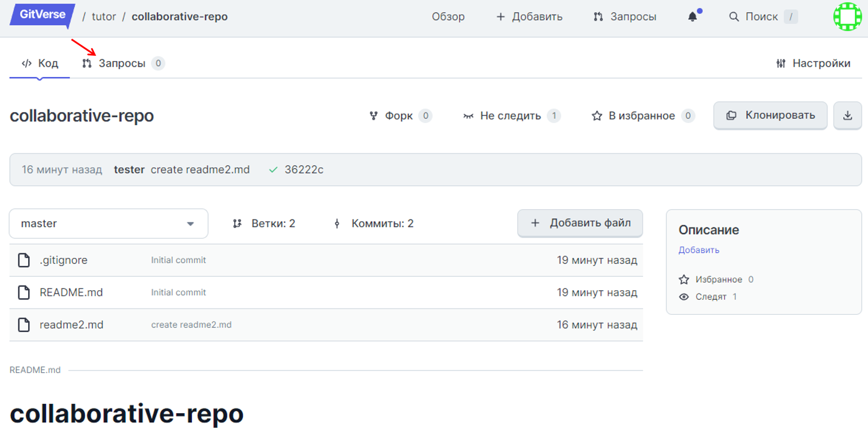
Task: Click the Не следить count badge 1
Action: (x=554, y=115)
